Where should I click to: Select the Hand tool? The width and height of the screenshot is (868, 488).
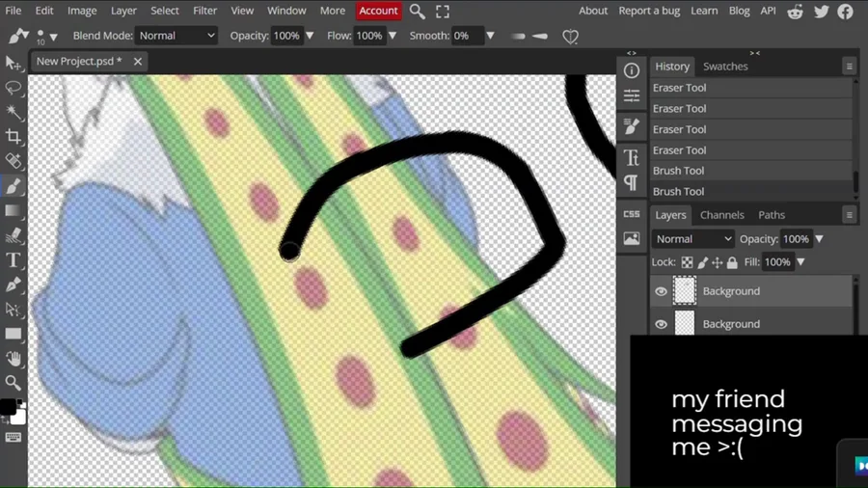pos(13,359)
